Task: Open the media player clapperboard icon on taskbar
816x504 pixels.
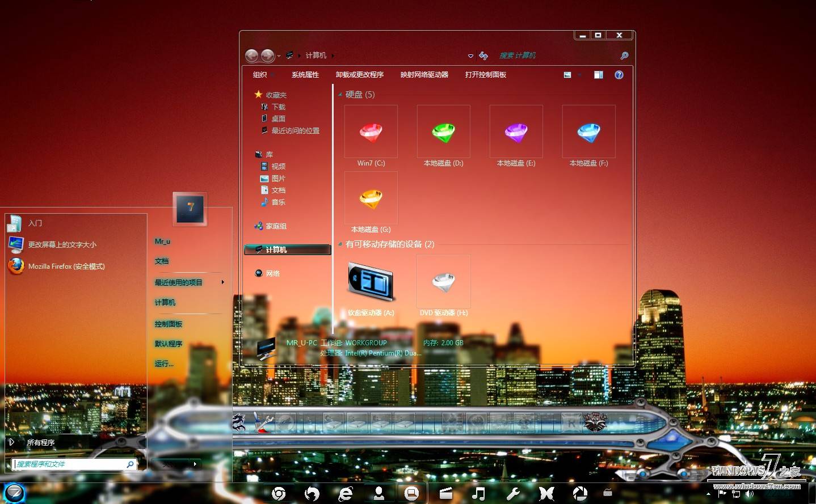Action: pos(445,493)
